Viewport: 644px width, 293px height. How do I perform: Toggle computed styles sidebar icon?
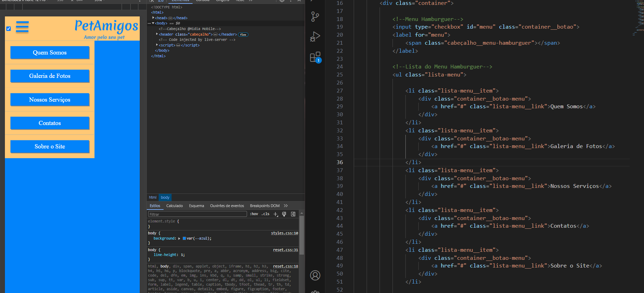(x=293, y=214)
